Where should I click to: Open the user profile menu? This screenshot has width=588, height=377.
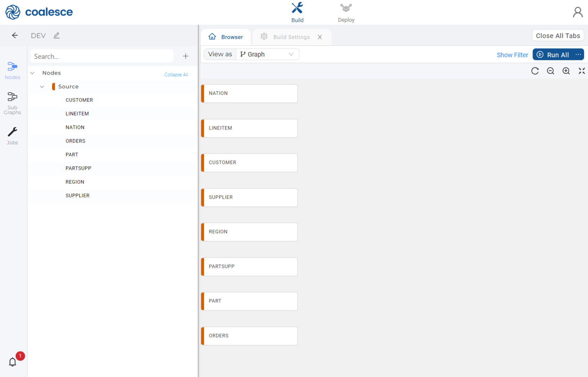578,12
